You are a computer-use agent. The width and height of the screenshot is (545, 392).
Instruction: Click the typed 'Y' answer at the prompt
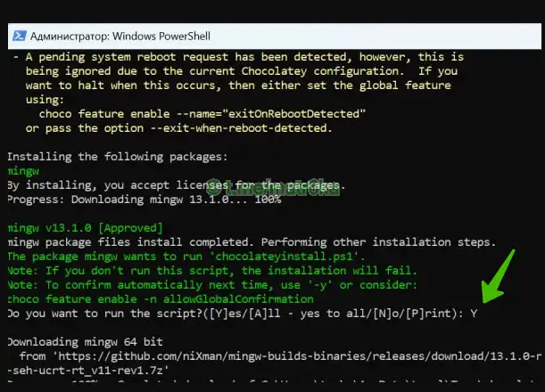point(474,314)
